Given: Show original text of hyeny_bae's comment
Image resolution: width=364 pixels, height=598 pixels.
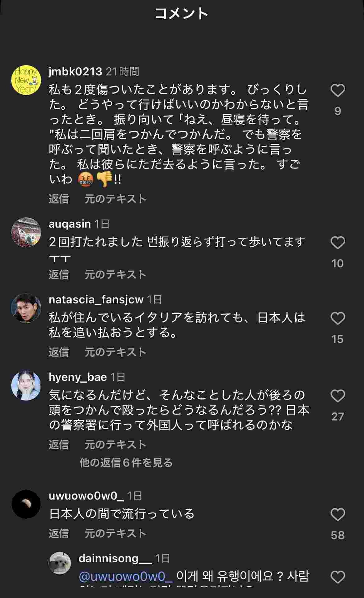Looking at the screenshot, I should coord(115,444).
